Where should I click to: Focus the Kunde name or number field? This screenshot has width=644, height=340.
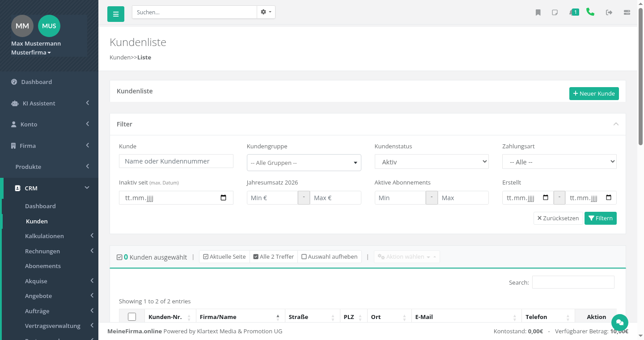(176, 161)
